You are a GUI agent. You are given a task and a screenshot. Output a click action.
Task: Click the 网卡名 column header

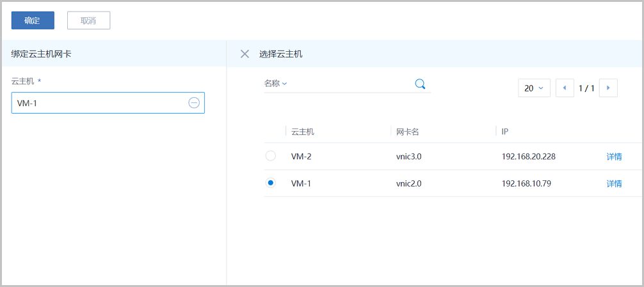(x=407, y=132)
